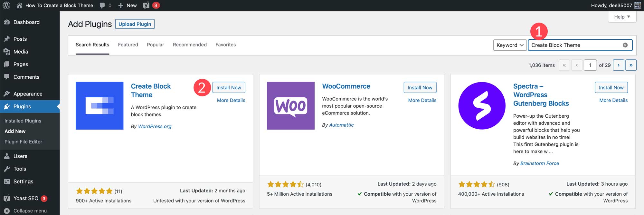The height and width of the screenshot is (215, 644).
Task: Go to next page of plugin results
Action: coord(618,65)
